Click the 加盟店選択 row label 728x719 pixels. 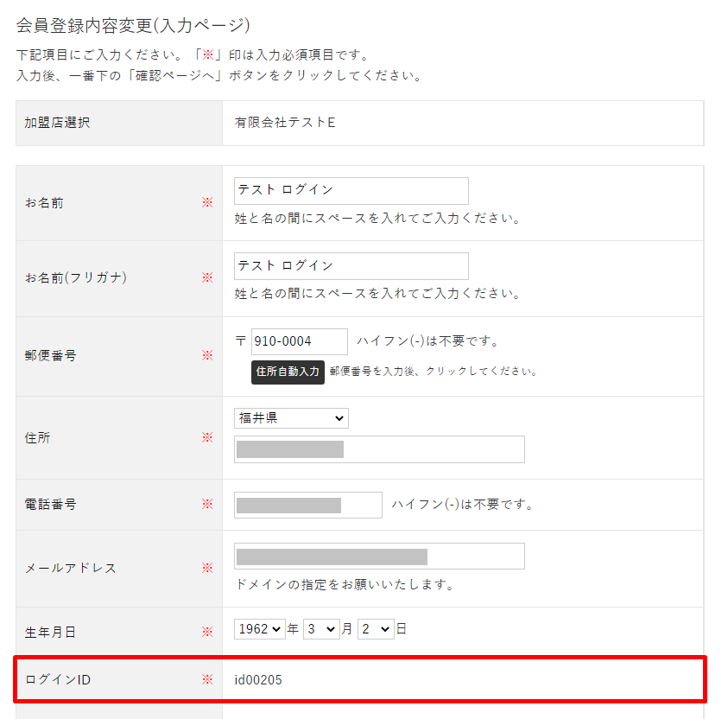(x=57, y=123)
